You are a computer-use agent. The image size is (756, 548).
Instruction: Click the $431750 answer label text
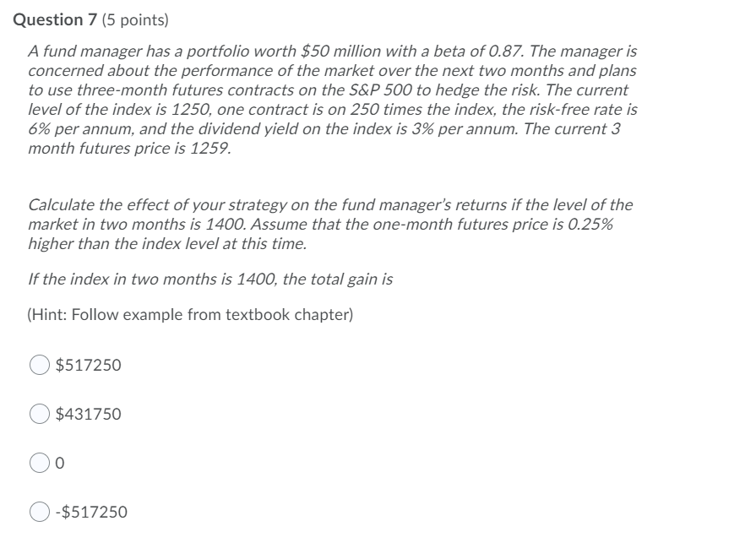(87, 414)
